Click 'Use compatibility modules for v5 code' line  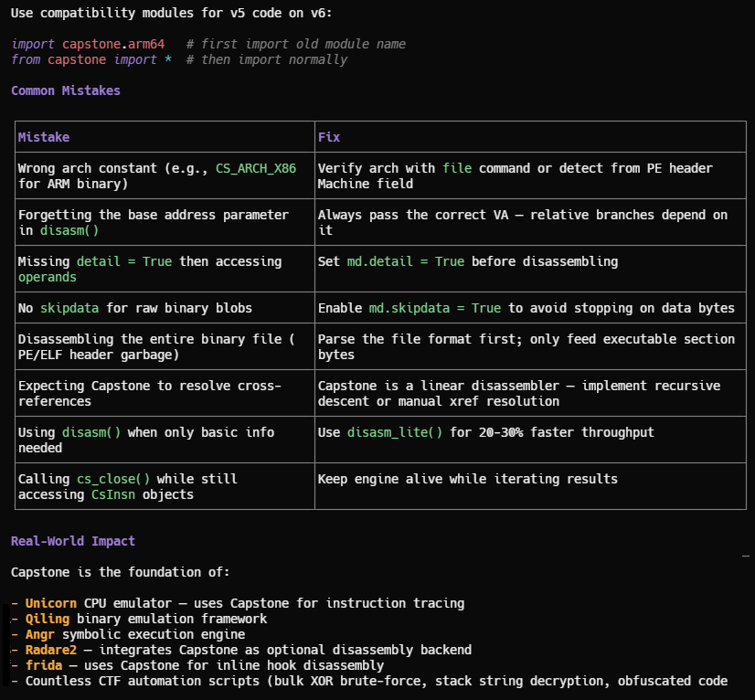point(172,13)
